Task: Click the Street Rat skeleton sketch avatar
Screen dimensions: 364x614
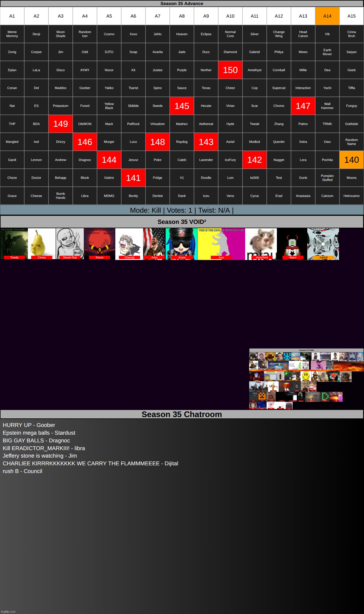Action: pos(70,244)
